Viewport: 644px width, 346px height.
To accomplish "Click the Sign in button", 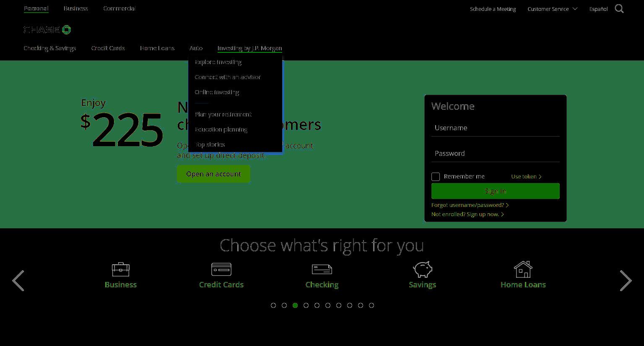I will point(496,191).
